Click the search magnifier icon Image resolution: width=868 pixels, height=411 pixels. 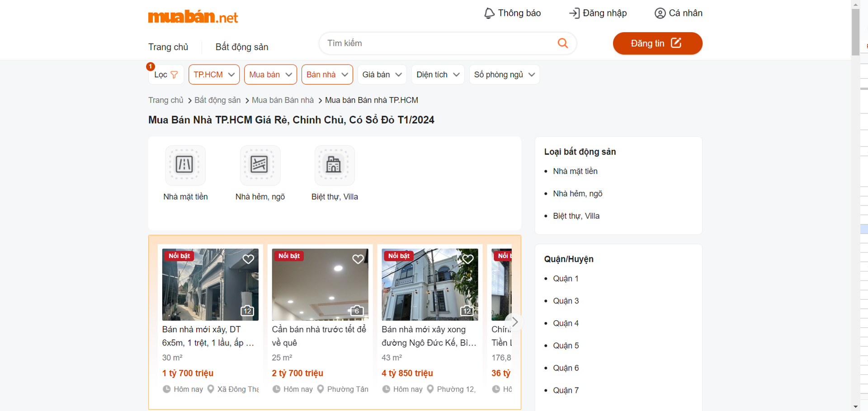tap(563, 43)
